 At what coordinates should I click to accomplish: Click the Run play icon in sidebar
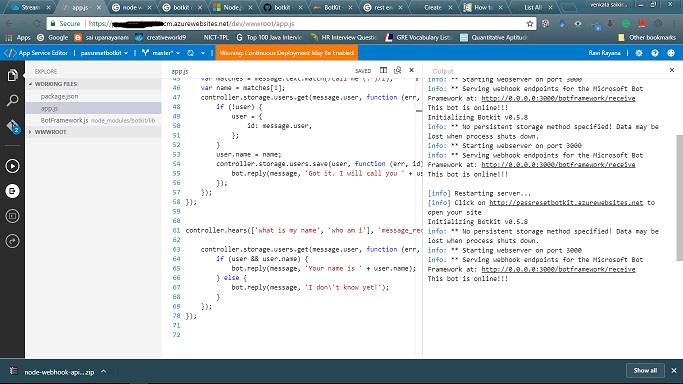pyautogui.click(x=12, y=166)
